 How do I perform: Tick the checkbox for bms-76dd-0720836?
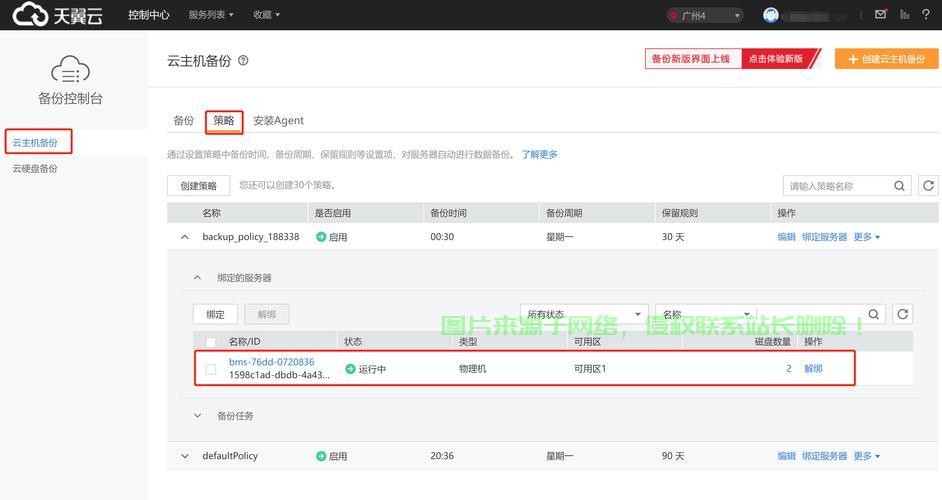tap(211, 369)
